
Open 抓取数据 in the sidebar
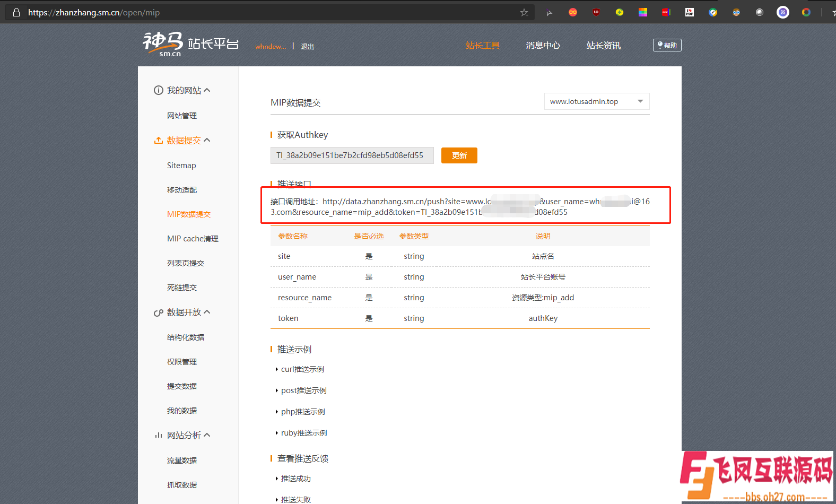click(182, 485)
